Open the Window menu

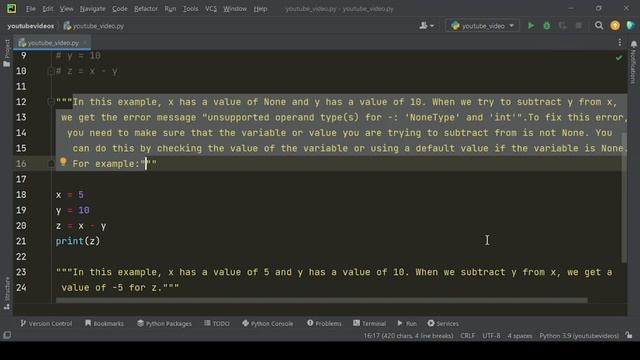[x=235, y=9]
